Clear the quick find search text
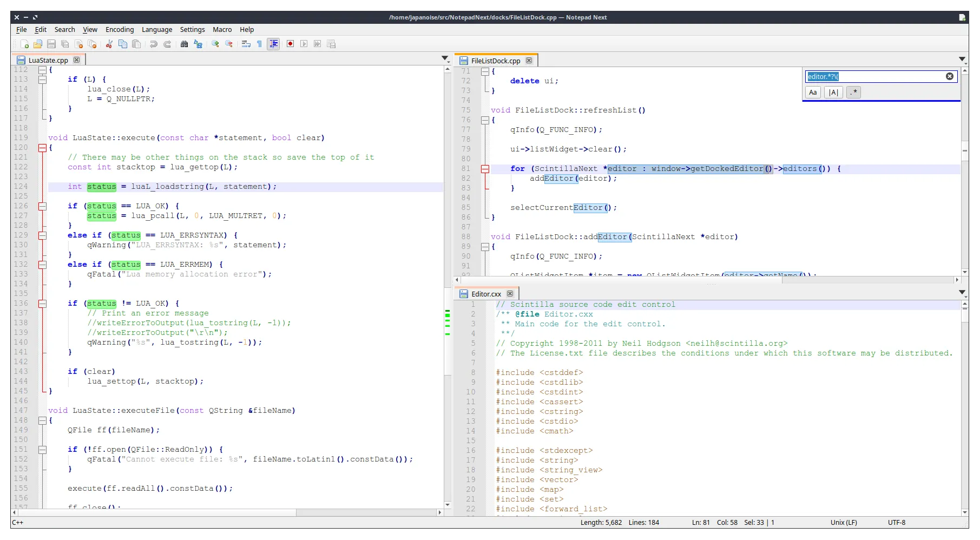Screen dimensions: 980x540 949,76
